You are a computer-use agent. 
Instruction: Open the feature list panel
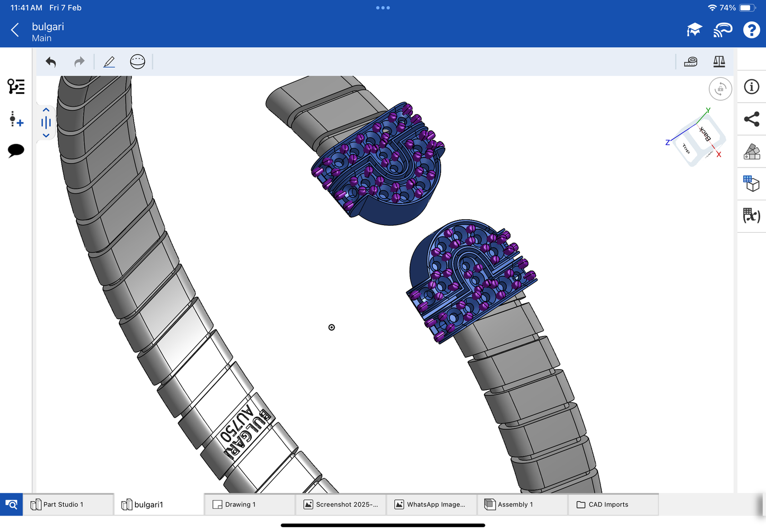16,86
